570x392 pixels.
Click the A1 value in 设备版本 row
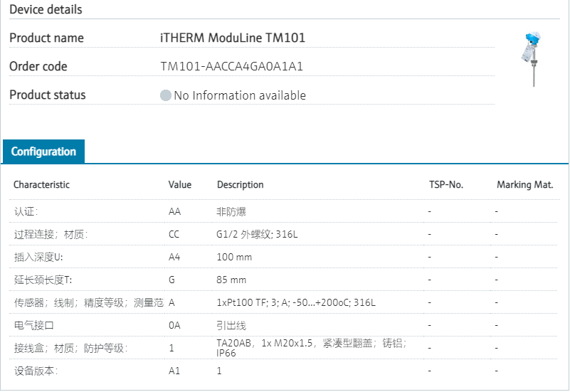pos(174,371)
